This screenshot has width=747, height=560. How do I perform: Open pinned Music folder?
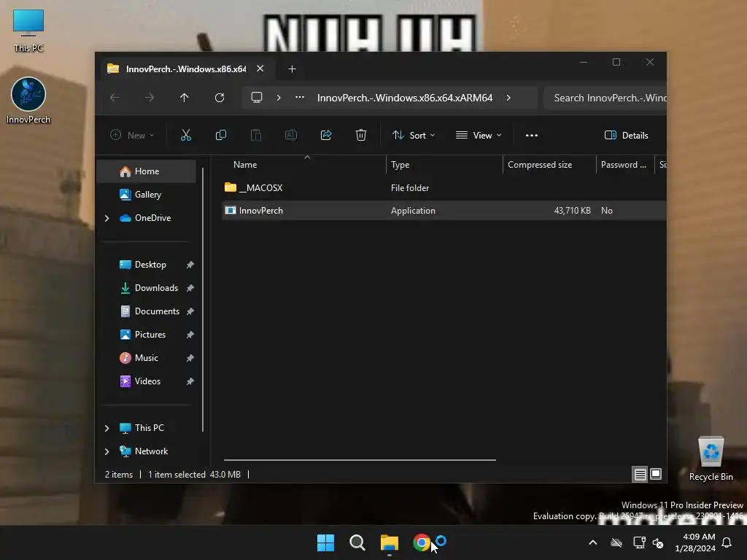pos(147,357)
